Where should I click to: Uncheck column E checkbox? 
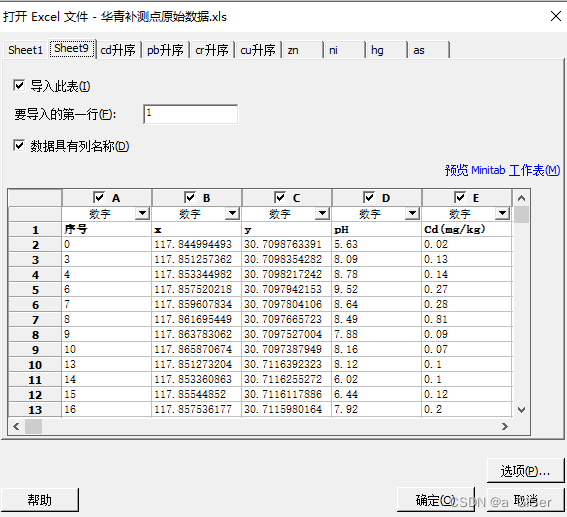pyautogui.click(x=460, y=198)
